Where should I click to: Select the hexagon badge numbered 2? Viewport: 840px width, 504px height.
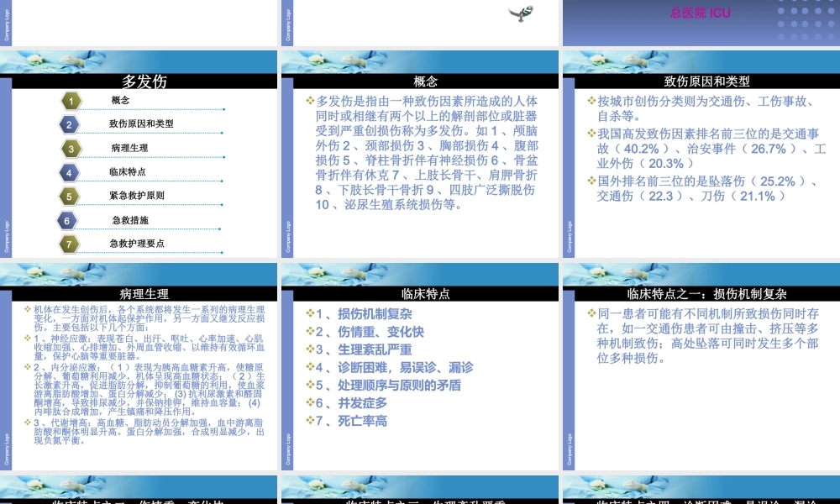tap(70, 125)
